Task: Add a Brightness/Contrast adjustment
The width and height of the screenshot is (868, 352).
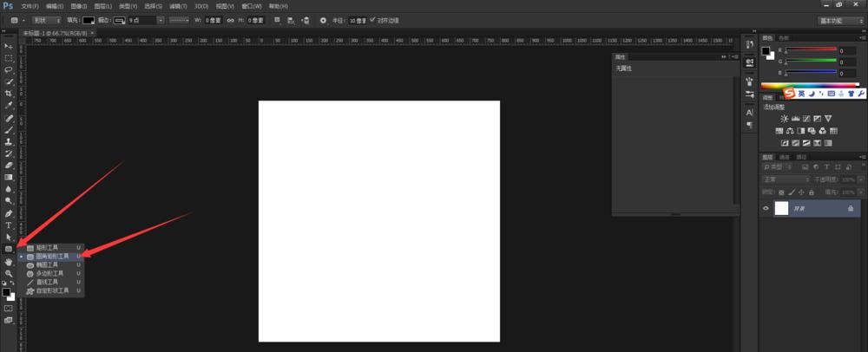Action: (x=784, y=118)
